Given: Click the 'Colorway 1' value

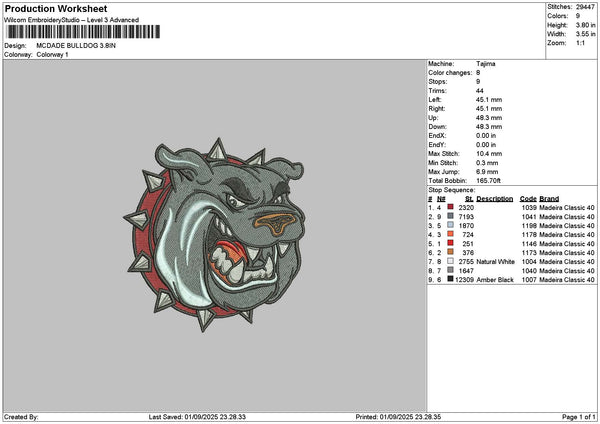Looking at the screenshot, I should coord(52,55).
